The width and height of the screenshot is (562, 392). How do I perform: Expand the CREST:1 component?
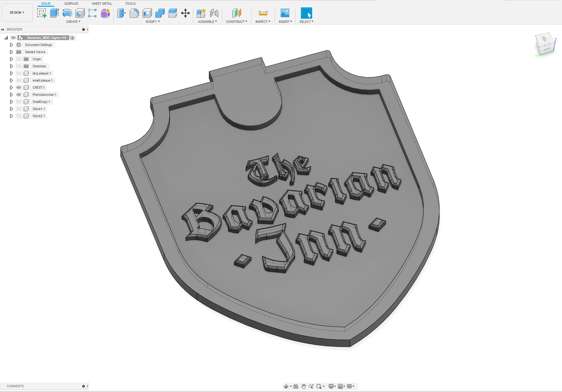tap(11, 87)
